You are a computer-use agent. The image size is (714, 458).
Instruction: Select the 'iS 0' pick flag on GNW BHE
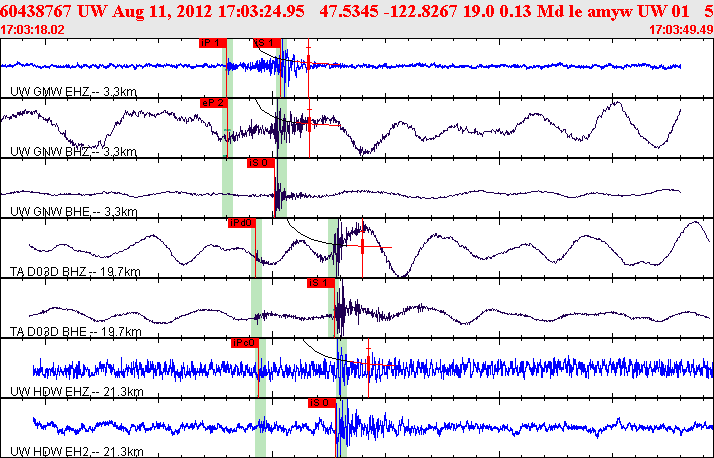click(261, 163)
